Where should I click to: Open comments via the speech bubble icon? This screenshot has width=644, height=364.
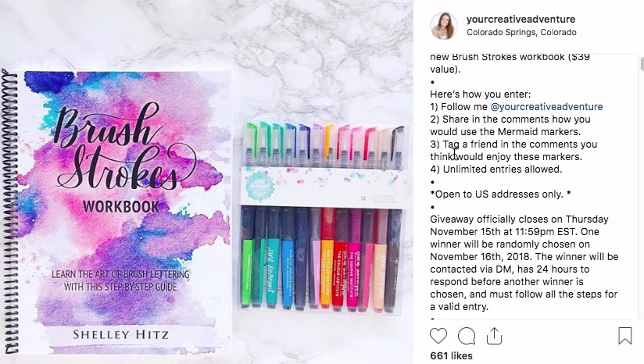click(467, 336)
